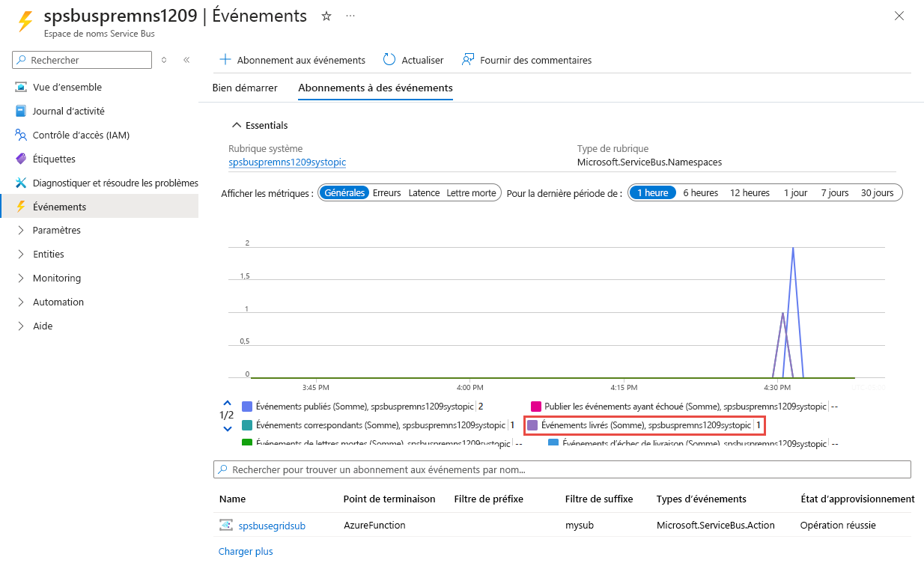Expand the Aide menu group

tap(20, 326)
